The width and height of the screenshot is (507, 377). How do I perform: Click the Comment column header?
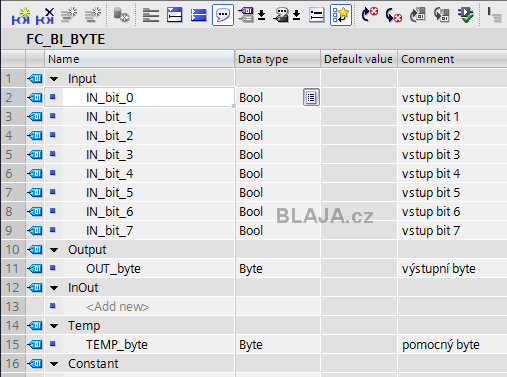[452, 59]
